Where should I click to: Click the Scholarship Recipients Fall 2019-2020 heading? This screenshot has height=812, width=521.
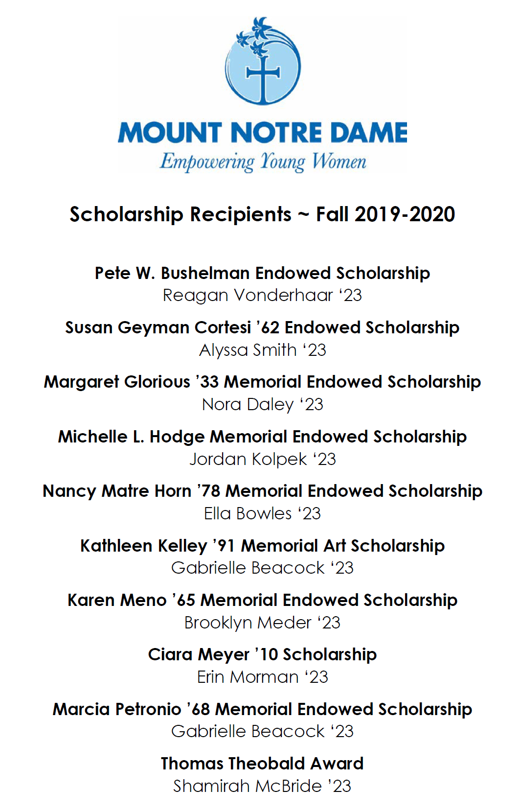click(x=262, y=214)
